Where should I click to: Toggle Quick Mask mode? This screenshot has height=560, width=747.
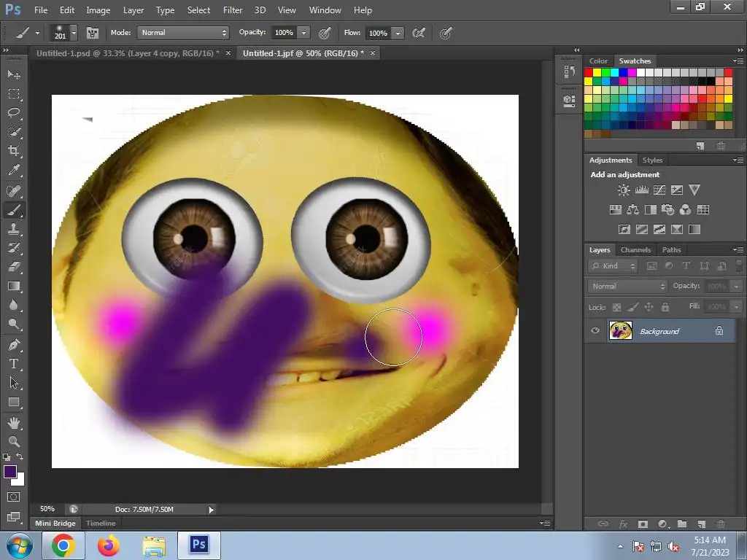pyautogui.click(x=14, y=497)
